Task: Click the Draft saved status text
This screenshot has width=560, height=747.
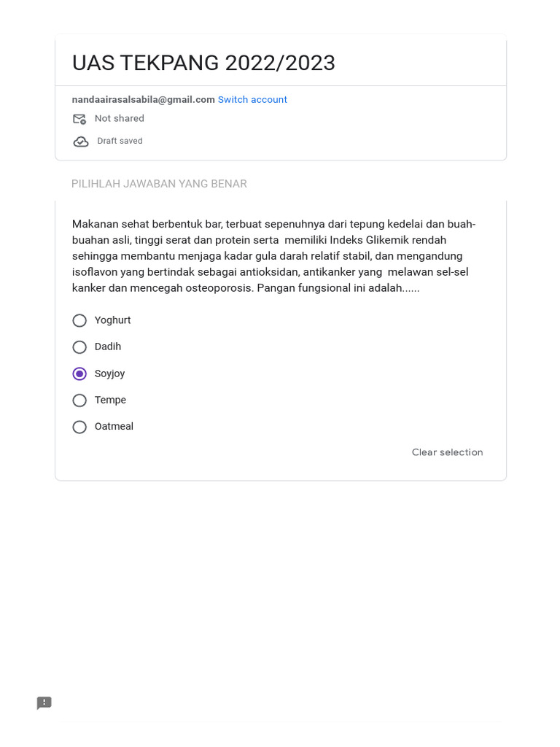Action: pos(120,141)
